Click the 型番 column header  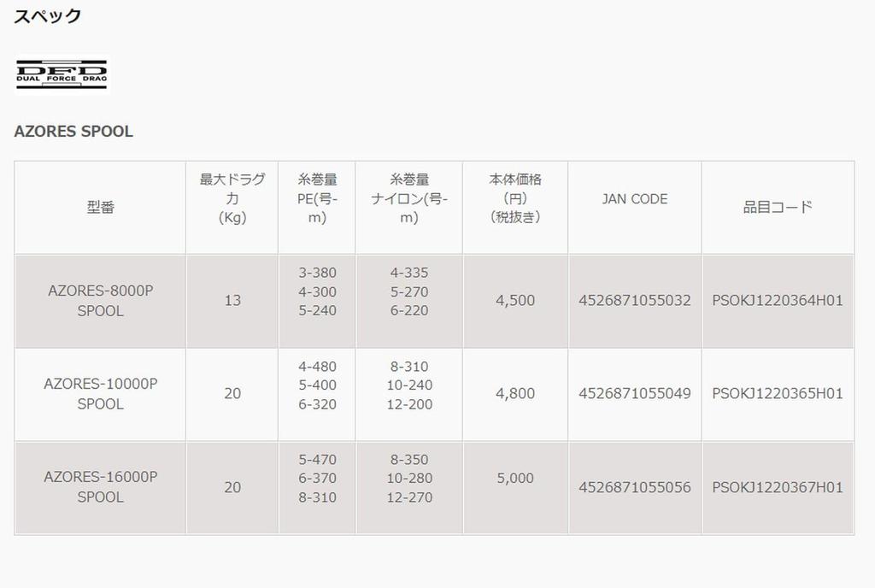[100, 207]
